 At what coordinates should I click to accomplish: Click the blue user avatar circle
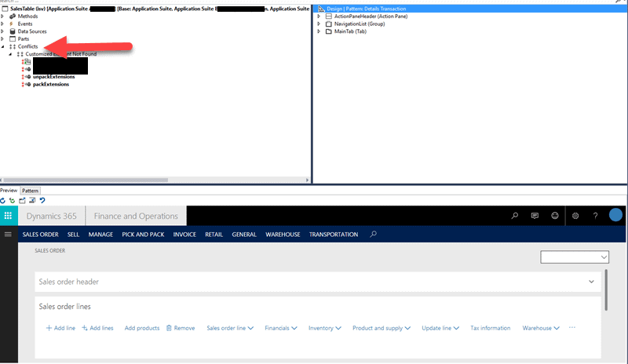[x=615, y=215]
